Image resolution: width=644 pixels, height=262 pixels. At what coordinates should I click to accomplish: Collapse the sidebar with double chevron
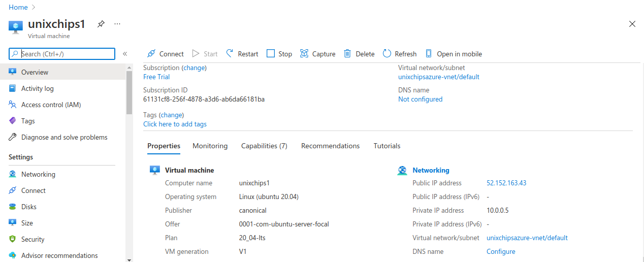125,54
